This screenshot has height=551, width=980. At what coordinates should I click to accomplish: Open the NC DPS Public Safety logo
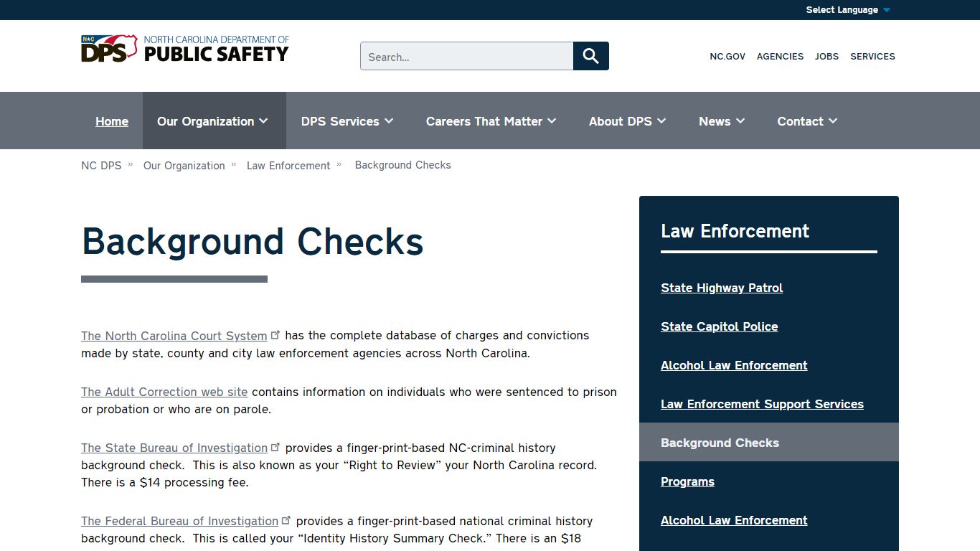185,49
